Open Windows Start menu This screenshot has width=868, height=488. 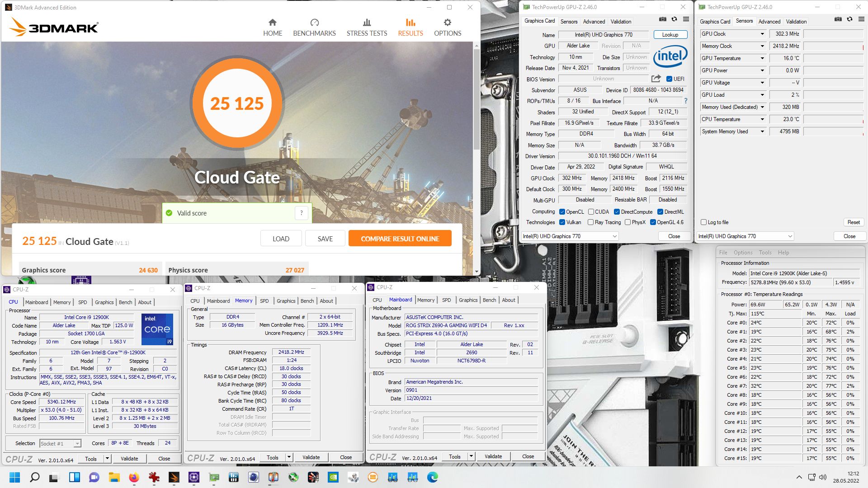coord(14,477)
